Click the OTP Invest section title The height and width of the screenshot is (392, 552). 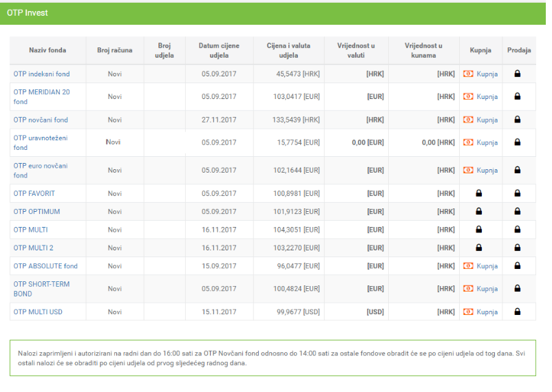tap(28, 13)
